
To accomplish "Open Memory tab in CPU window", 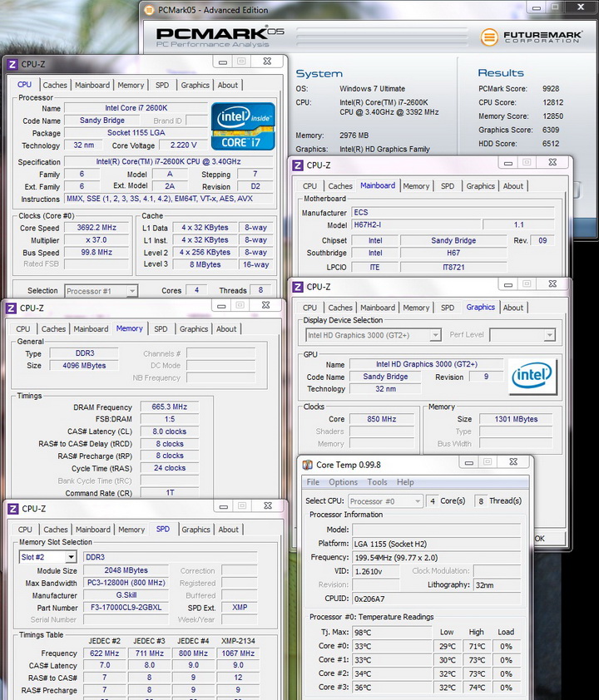I will click(x=131, y=85).
